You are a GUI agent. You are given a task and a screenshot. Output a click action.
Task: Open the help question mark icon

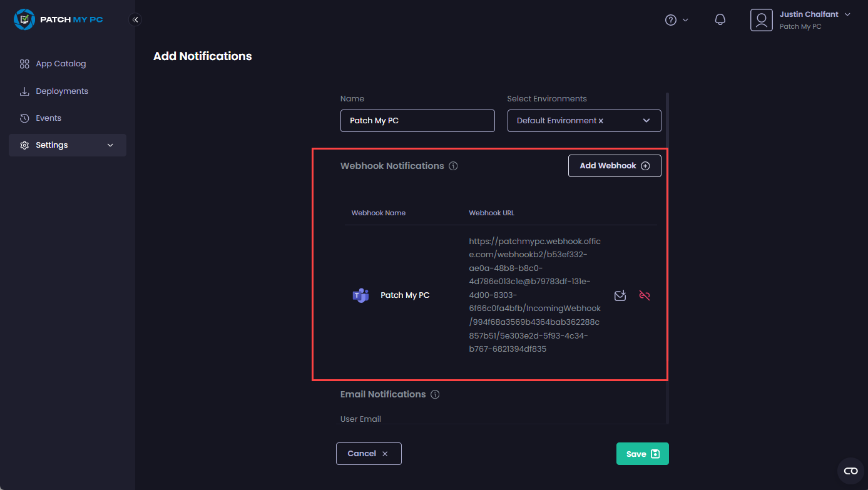click(671, 20)
